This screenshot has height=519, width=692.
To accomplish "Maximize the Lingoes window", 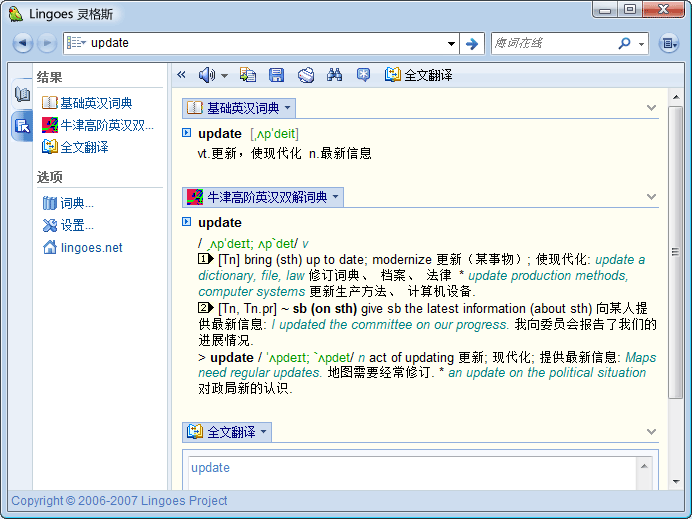I will tap(629, 10).
